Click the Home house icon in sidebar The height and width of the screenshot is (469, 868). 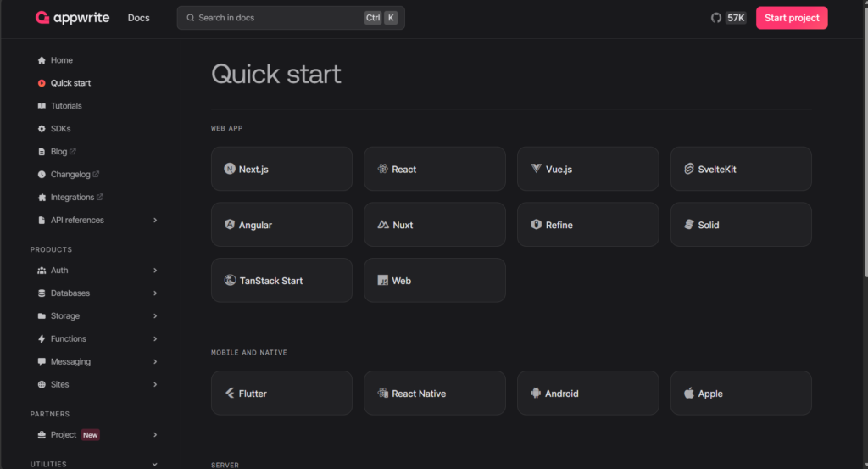42,60
